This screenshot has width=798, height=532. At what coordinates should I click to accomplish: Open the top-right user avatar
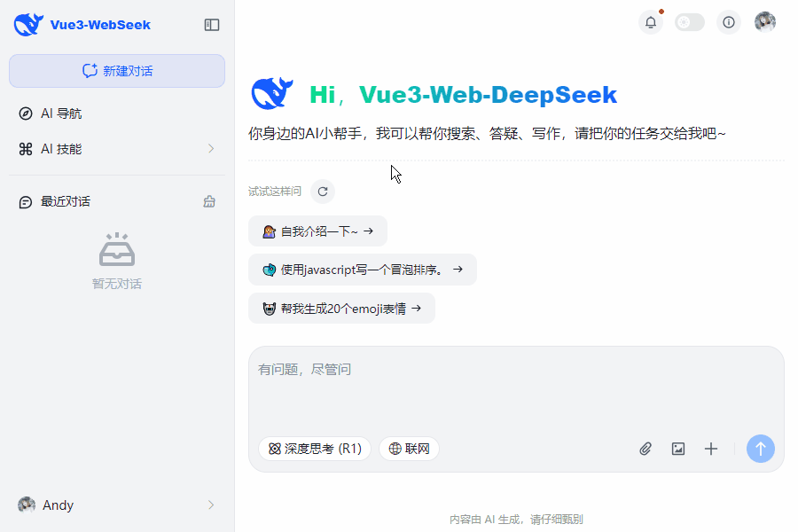765,22
